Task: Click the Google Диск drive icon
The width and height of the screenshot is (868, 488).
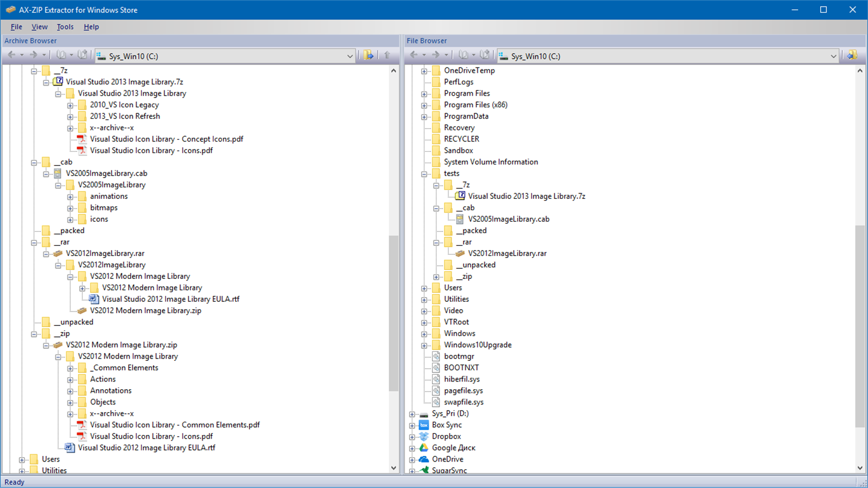Action: [424, 448]
